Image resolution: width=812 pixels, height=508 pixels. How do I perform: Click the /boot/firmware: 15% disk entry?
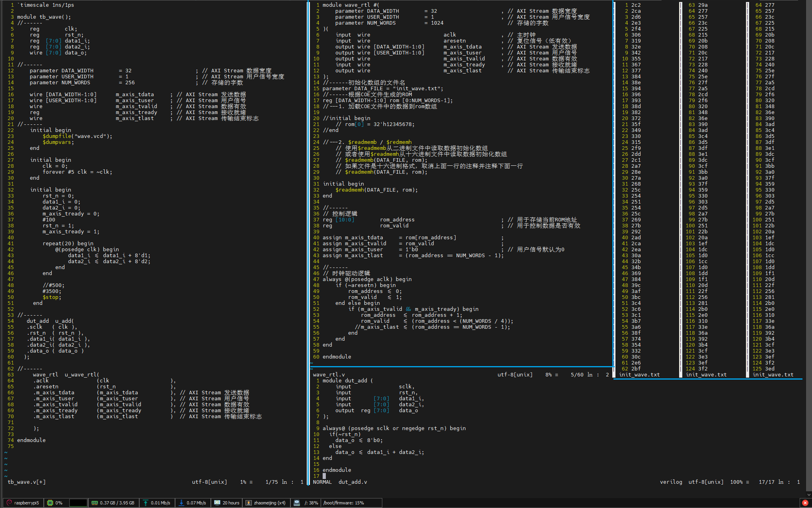click(x=344, y=503)
